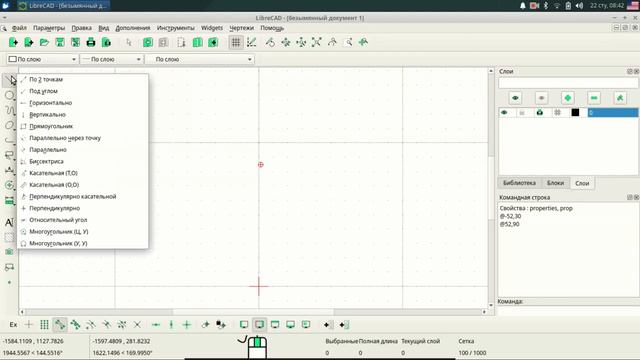640x360 pixels.
Task: Click the canvas horizontal scrollbar
Action: [253, 312]
